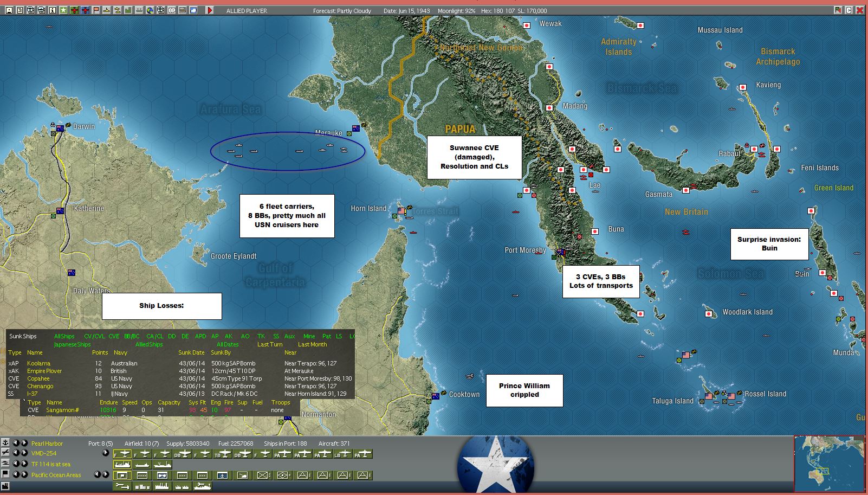The image size is (868, 495).
Task: Click the CVE Sangamon# ship name
Action: click(x=63, y=410)
